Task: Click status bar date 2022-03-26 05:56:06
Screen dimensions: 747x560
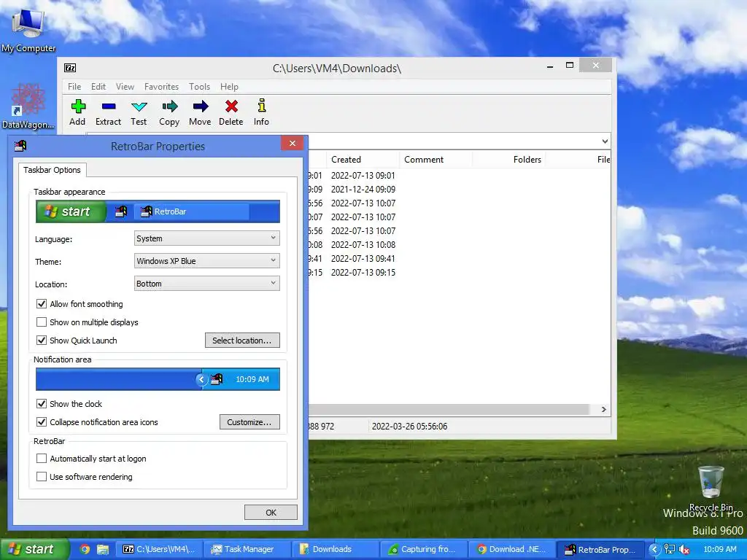Action: point(410,427)
